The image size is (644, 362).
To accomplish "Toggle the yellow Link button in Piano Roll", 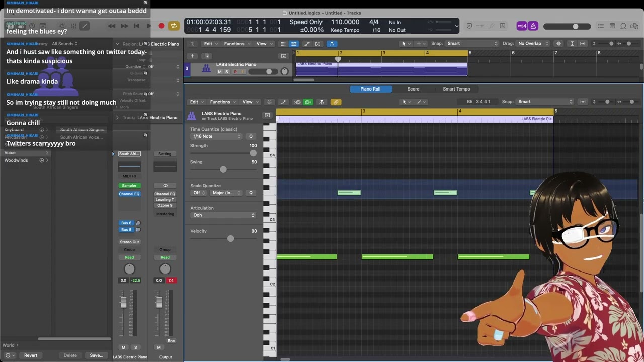I will pyautogui.click(x=336, y=102).
